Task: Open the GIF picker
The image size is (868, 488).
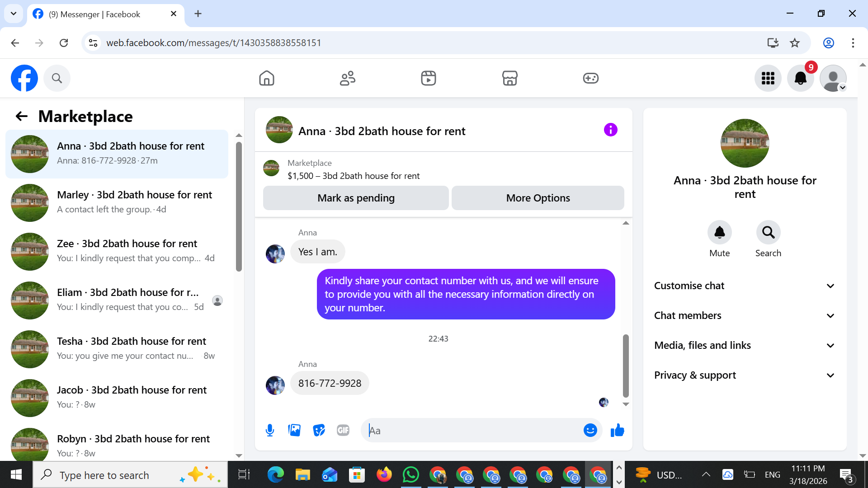Action: click(343, 430)
